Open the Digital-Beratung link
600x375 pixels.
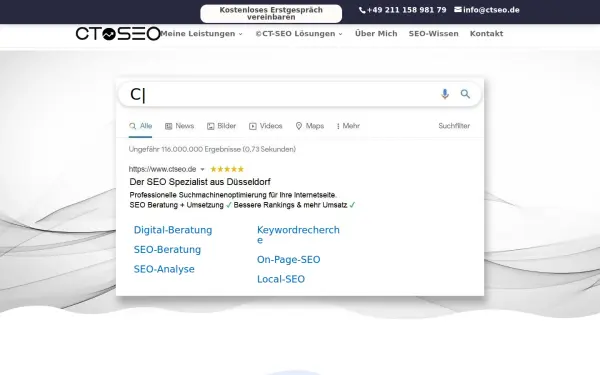coord(173,230)
